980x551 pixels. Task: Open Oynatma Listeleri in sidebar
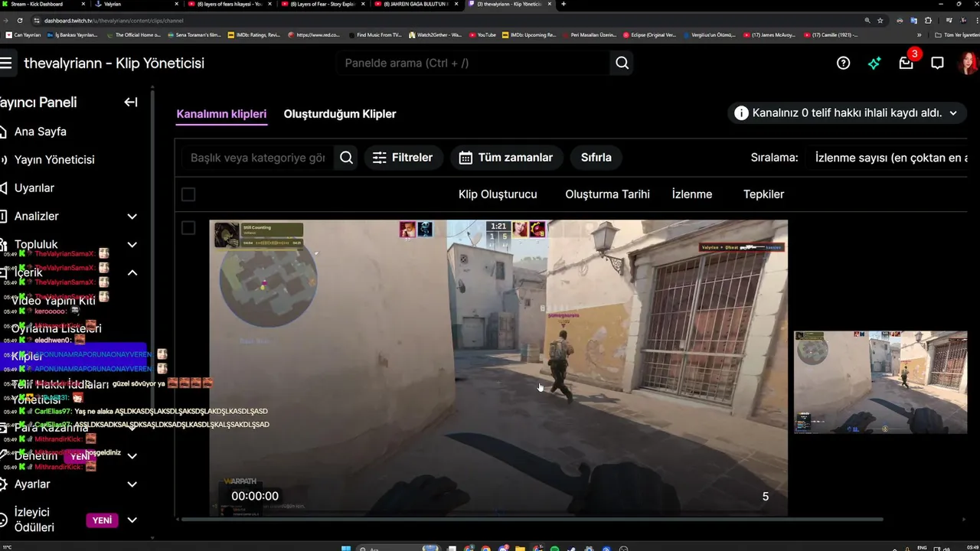[x=56, y=328]
